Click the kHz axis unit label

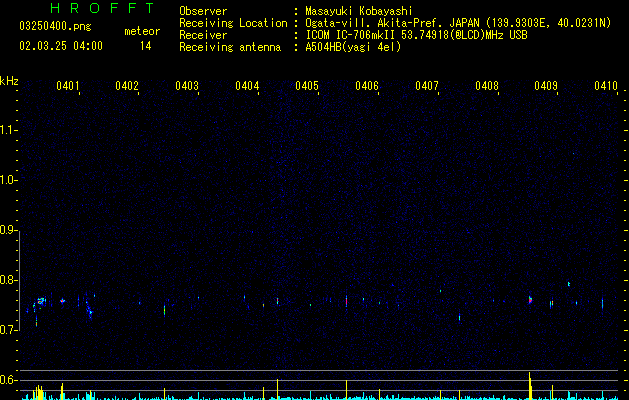(x=9, y=81)
